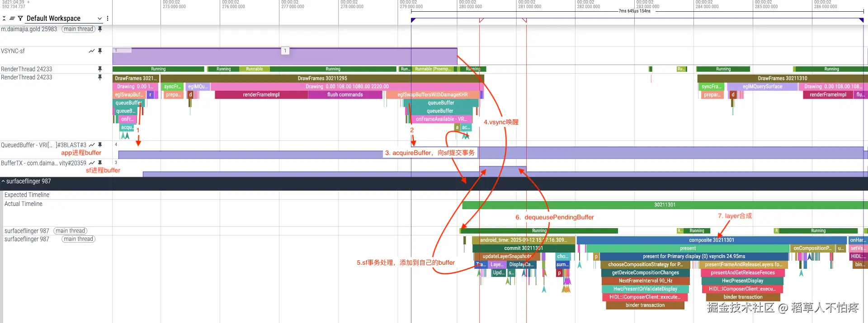Select the updateLayerSnapshots slice
868x323 pixels.
507,256
